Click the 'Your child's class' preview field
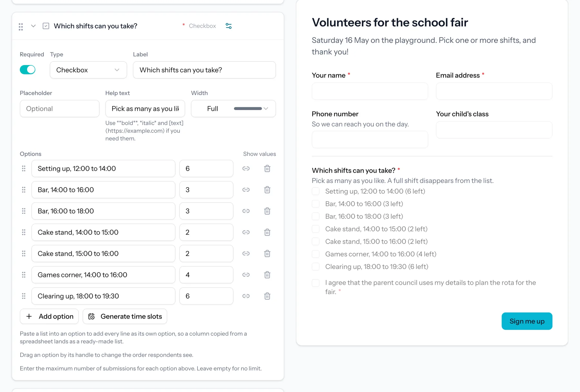The height and width of the screenshot is (392, 580). pyautogui.click(x=494, y=130)
